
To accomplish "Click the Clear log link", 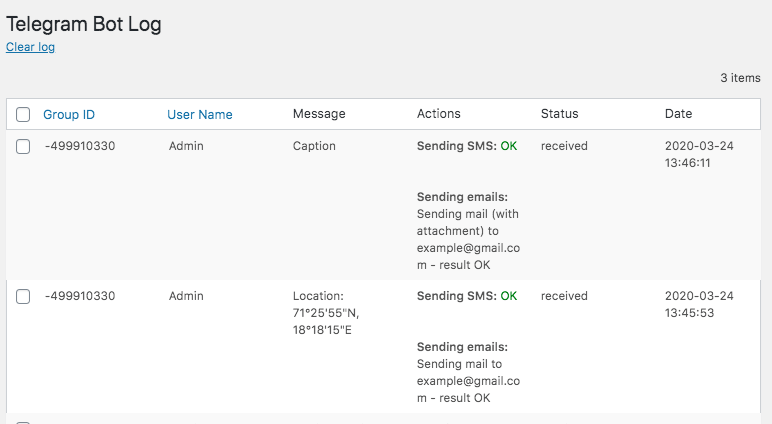I will pos(30,47).
